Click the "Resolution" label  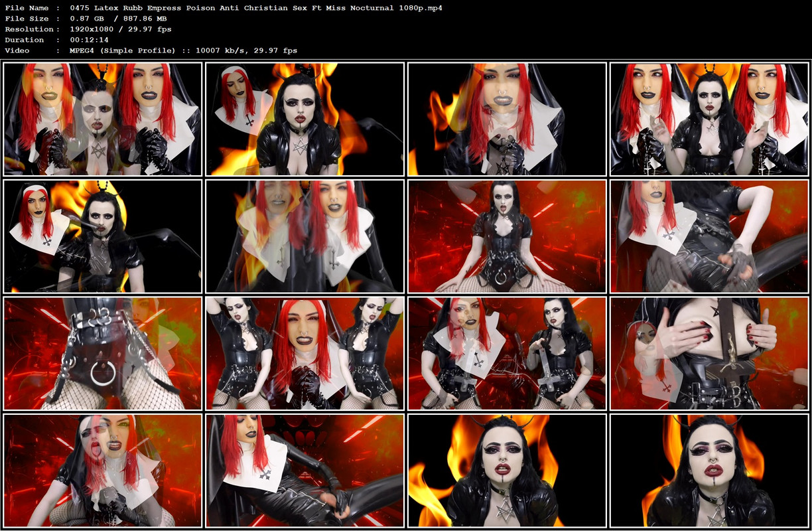[x=29, y=29]
